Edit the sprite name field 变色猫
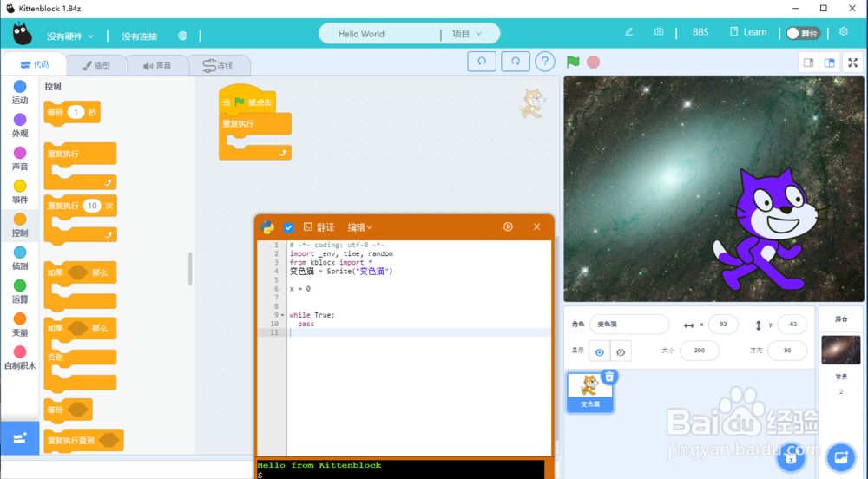The height and width of the screenshot is (479, 868). 629,325
